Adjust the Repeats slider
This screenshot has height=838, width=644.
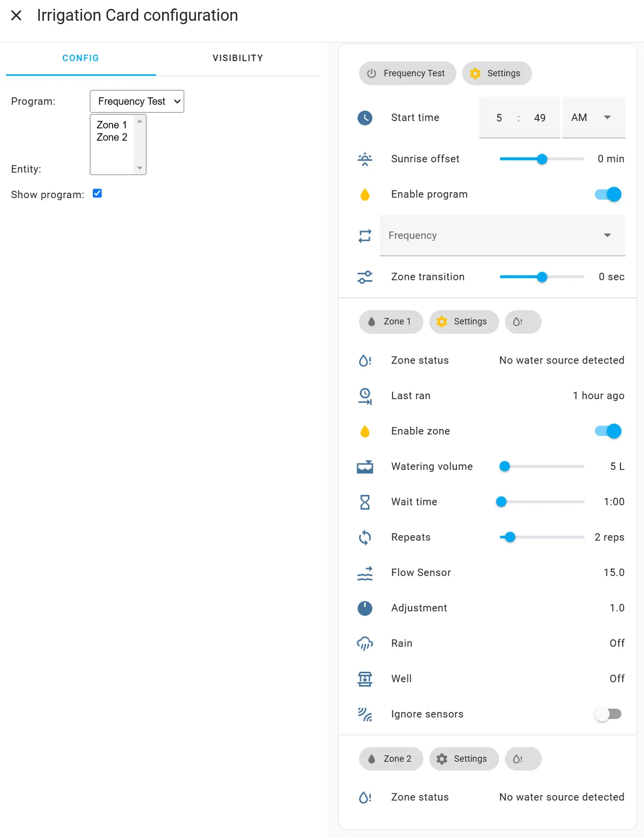click(542, 537)
